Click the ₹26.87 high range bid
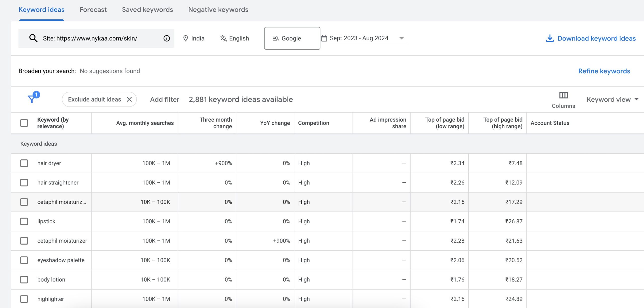Screen dimensions: 644x308 (514, 221)
